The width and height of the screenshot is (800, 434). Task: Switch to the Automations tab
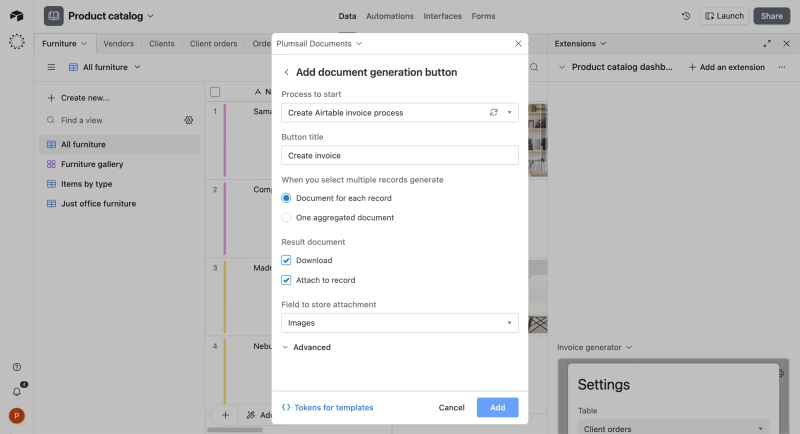[x=390, y=16]
